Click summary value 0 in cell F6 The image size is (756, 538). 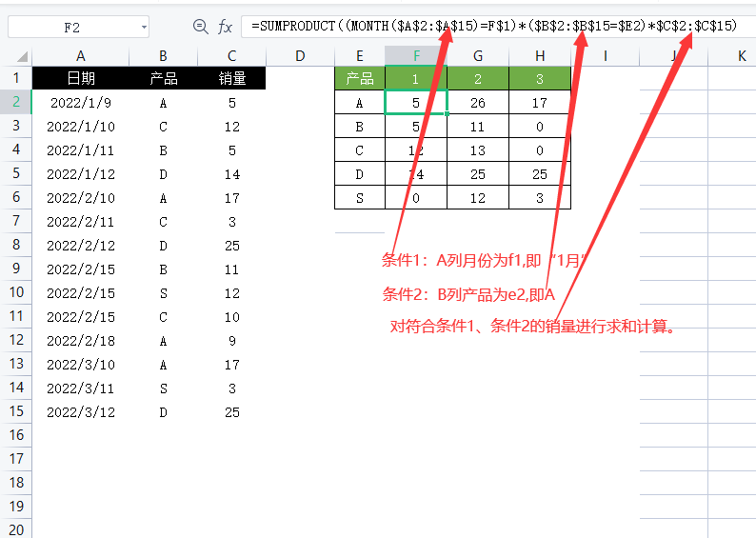(416, 198)
